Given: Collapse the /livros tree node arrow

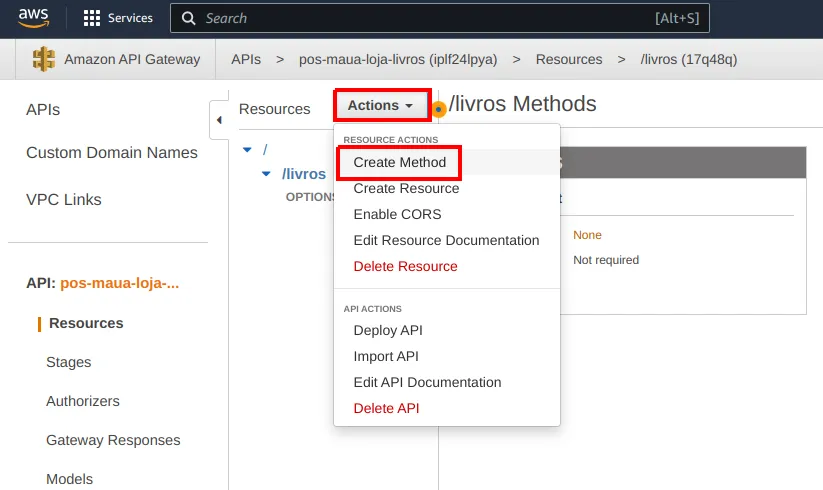Looking at the screenshot, I should (x=266, y=174).
